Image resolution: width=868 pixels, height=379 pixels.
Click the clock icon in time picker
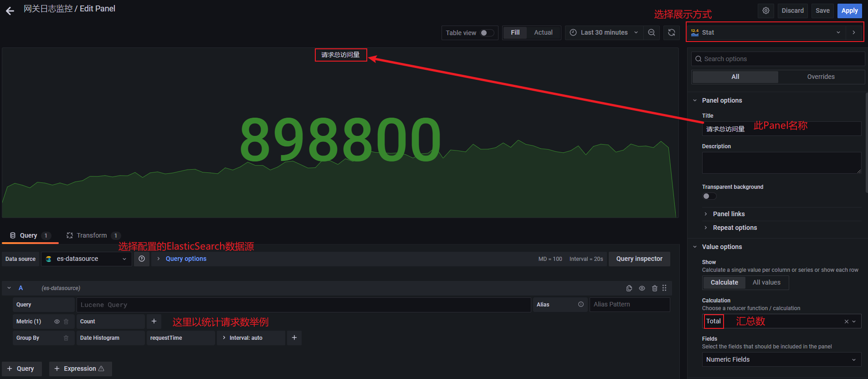coord(573,32)
